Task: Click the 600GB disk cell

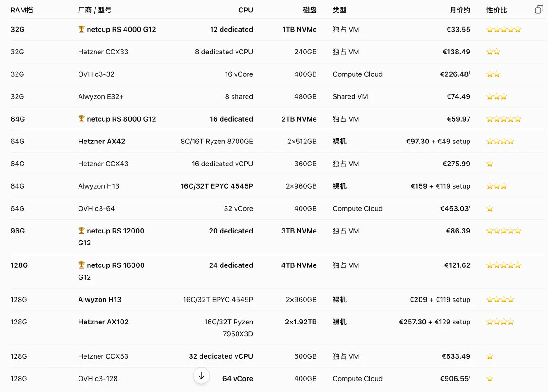Action: point(306,356)
